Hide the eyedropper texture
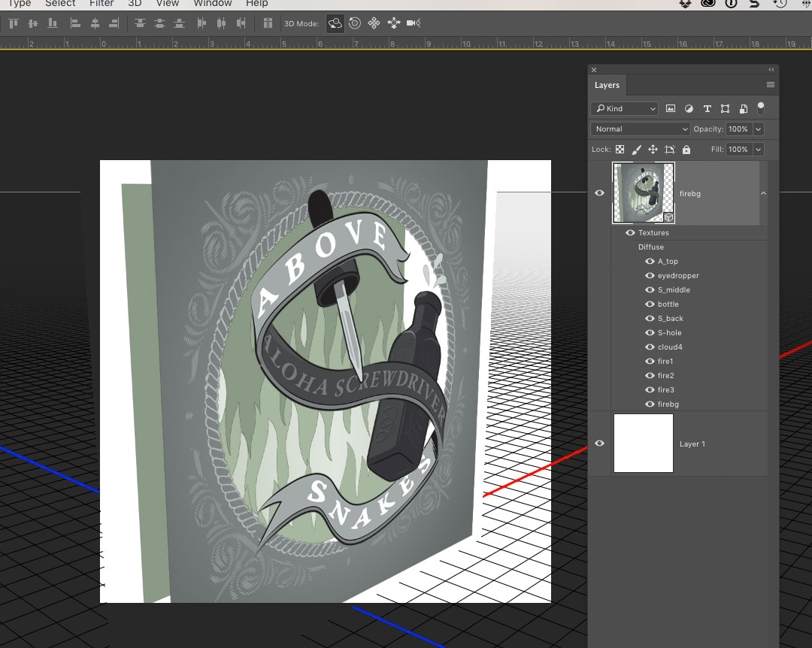This screenshot has width=812, height=648. (x=650, y=276)
